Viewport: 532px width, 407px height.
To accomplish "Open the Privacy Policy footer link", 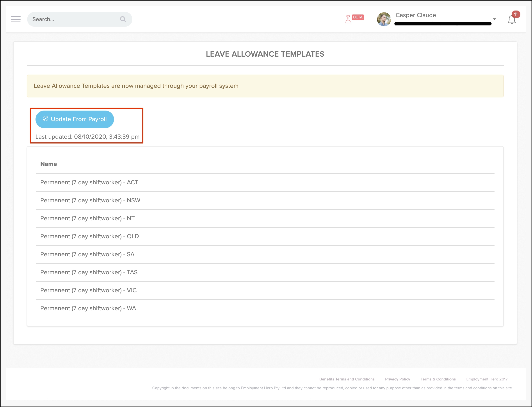I will coord(397,379).
